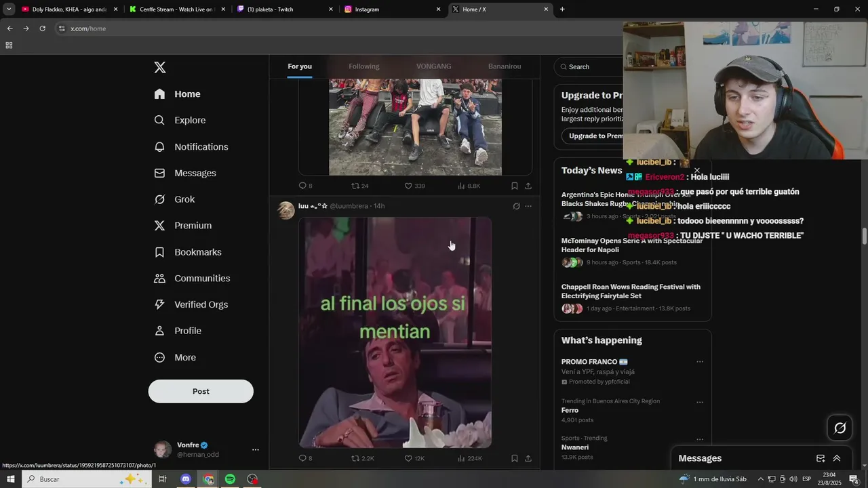
Task: Click the Windows taskbar search box
Action: pyautogui.click(x=88, y=479)
